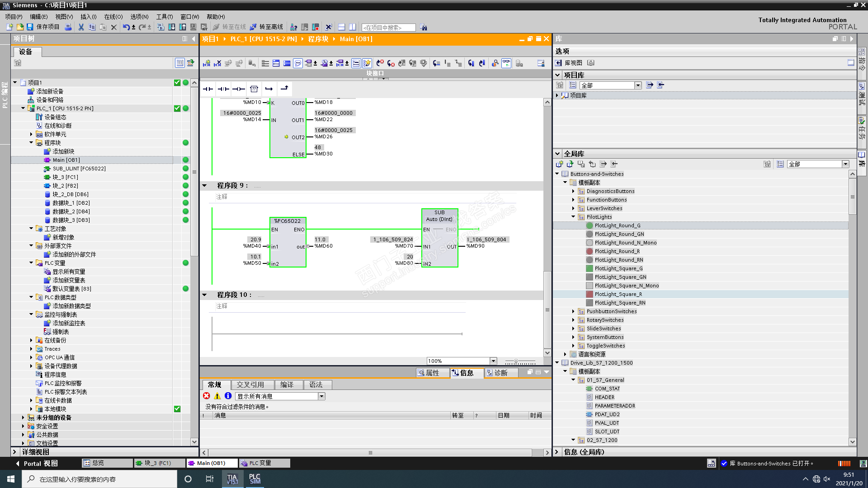The image size is (868, 488).
Task: Click the editor zoom slider
Action: [x=516, y=361]
